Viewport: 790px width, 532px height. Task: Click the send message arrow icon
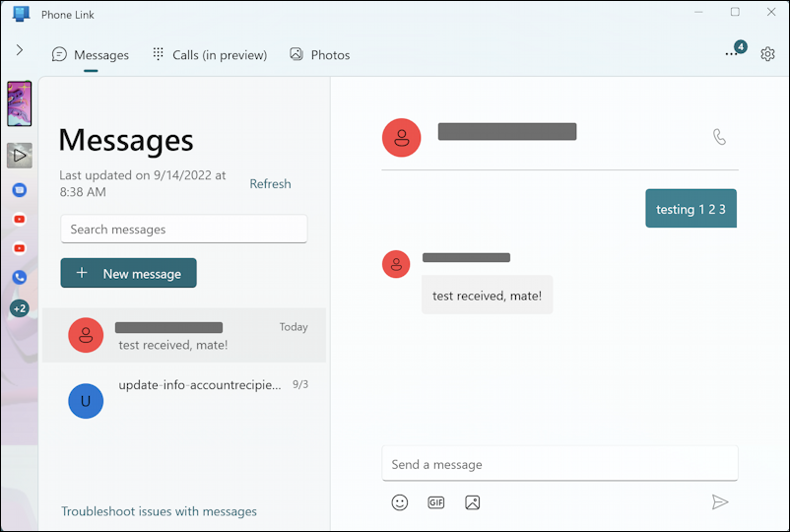[x=720, y=502]
